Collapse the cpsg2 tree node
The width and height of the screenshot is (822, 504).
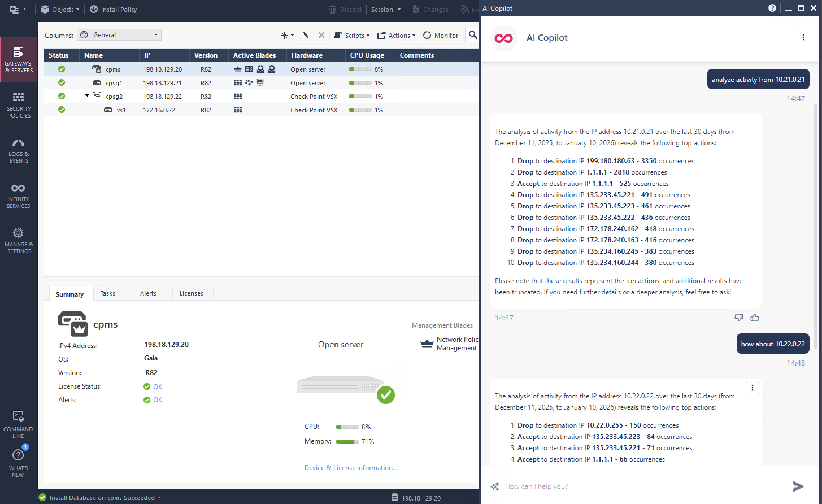(87, 96)
